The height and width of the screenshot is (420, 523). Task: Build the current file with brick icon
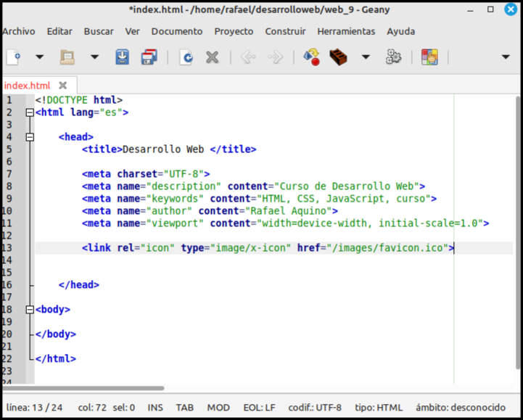[x=338, y=57]
